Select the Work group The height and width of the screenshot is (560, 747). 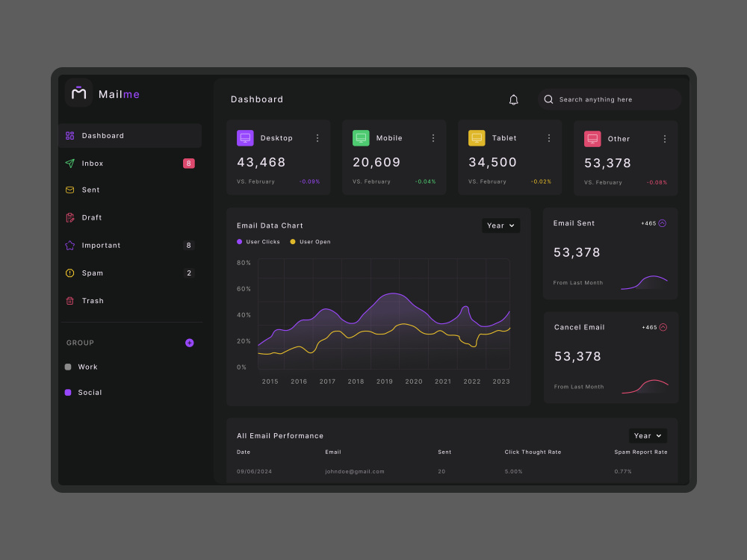81,367
